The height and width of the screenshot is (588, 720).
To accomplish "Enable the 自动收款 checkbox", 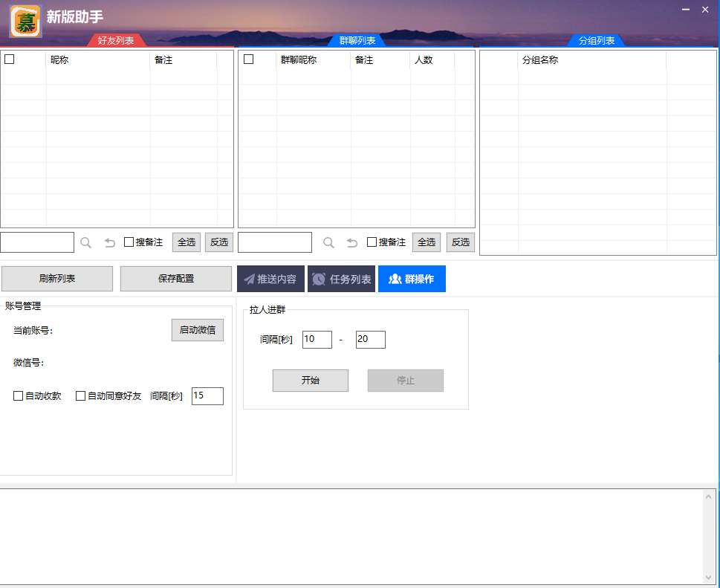I will coord(19,396).
